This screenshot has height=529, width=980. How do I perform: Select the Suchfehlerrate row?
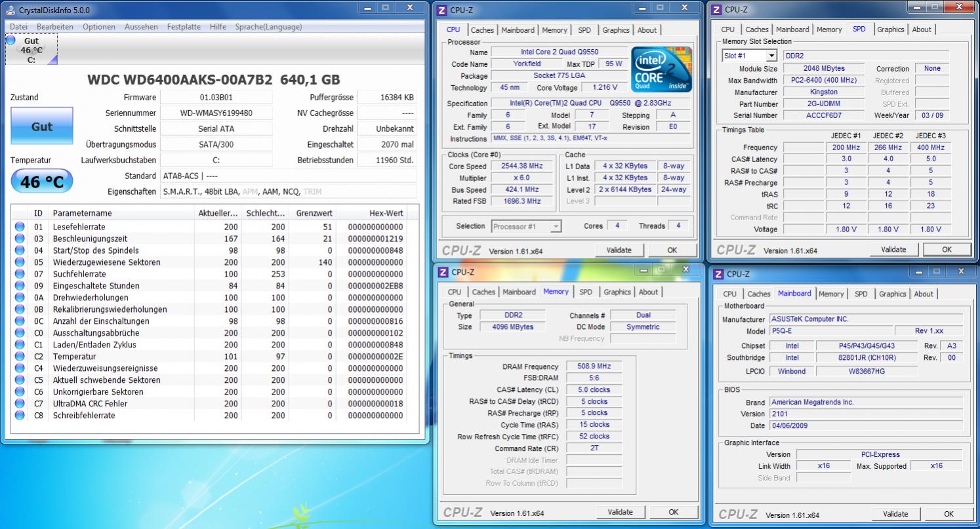[215, 274]
